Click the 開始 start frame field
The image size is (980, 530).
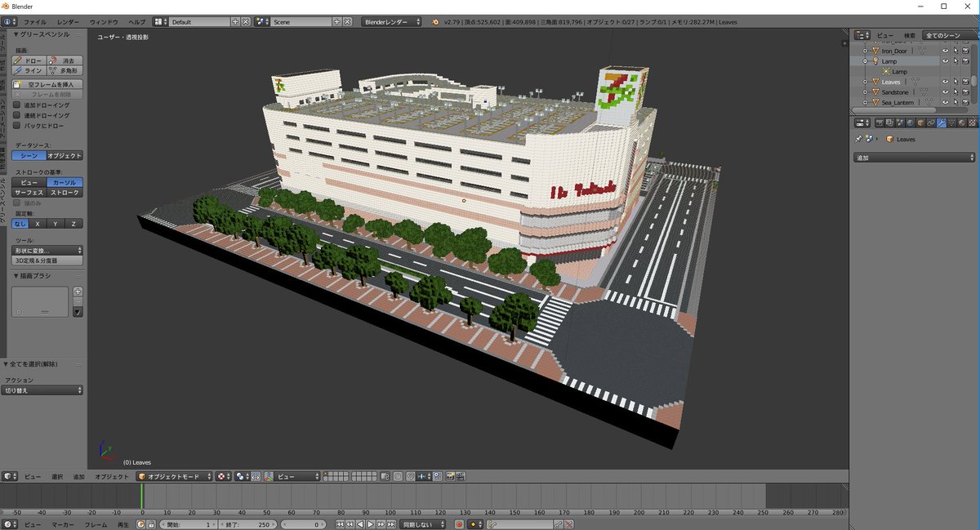point(188,524)
